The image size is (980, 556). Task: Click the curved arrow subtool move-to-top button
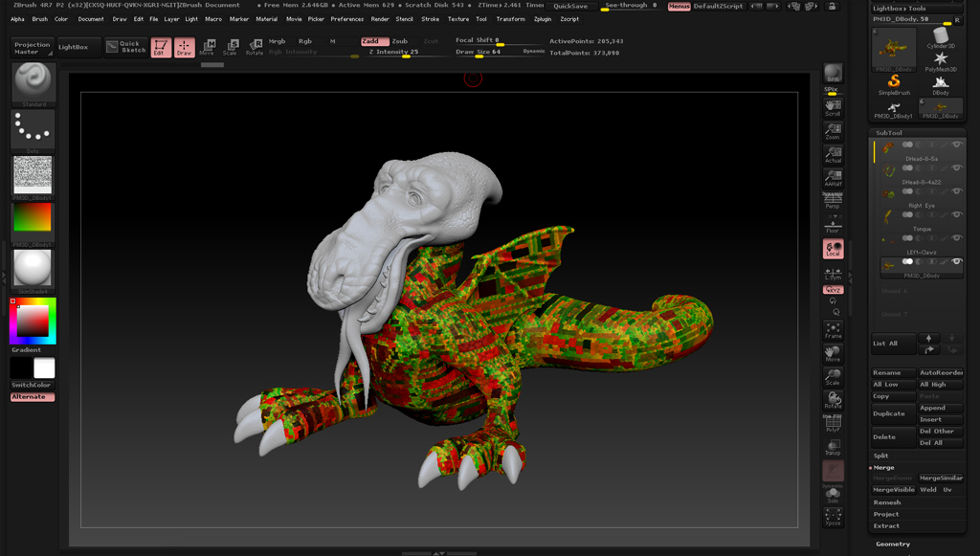928,350
